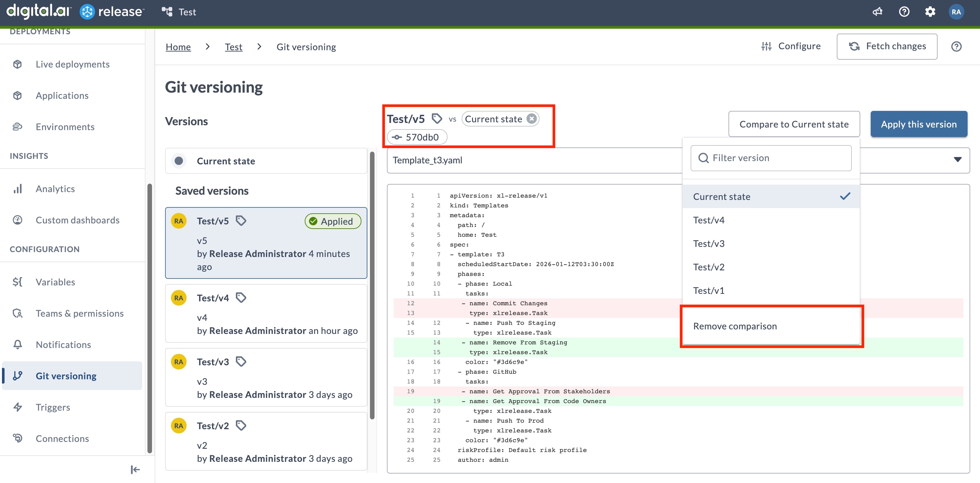Click the help icon in top bar

coord(904,12)
